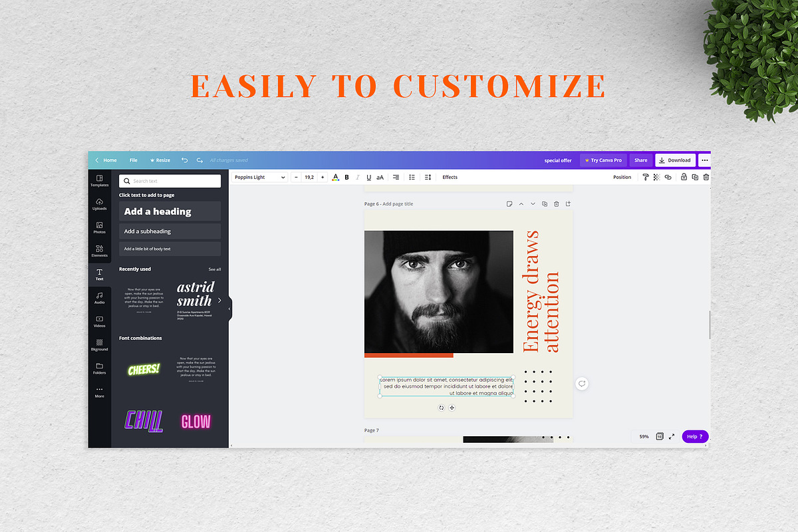Image resolution: width=798 pixels, height=532 pixels.
Task: Delete selected element with toolbar trash
Action: [x=706, y=178]
